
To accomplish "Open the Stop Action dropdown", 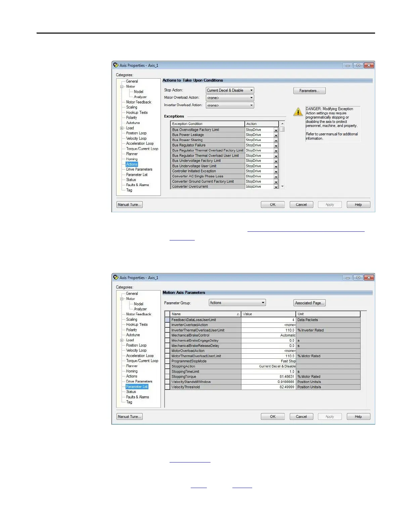I will [x=230, y=90].
